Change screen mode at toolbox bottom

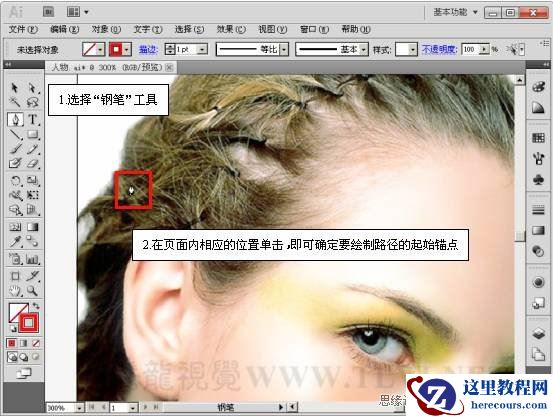coord(24,373)
